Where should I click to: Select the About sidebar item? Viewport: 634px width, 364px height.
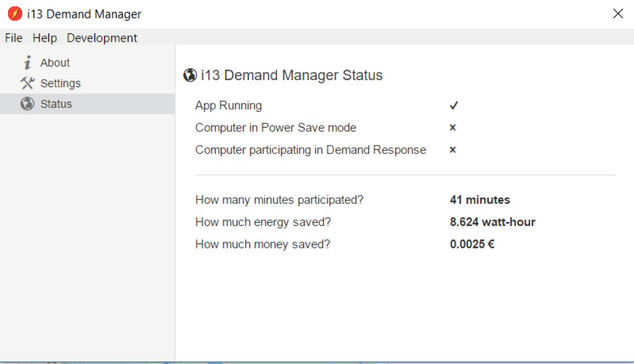tap(55, 63)
